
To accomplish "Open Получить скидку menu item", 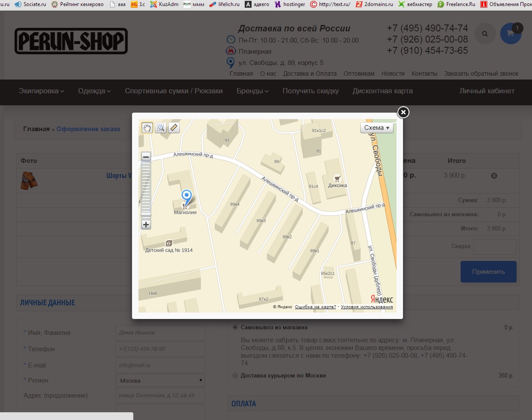I will 311,91.
